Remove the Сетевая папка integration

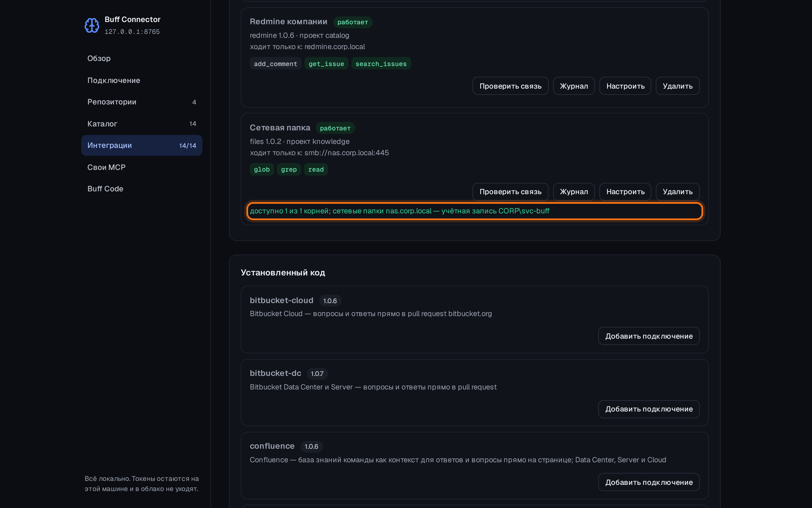point(678,192)
